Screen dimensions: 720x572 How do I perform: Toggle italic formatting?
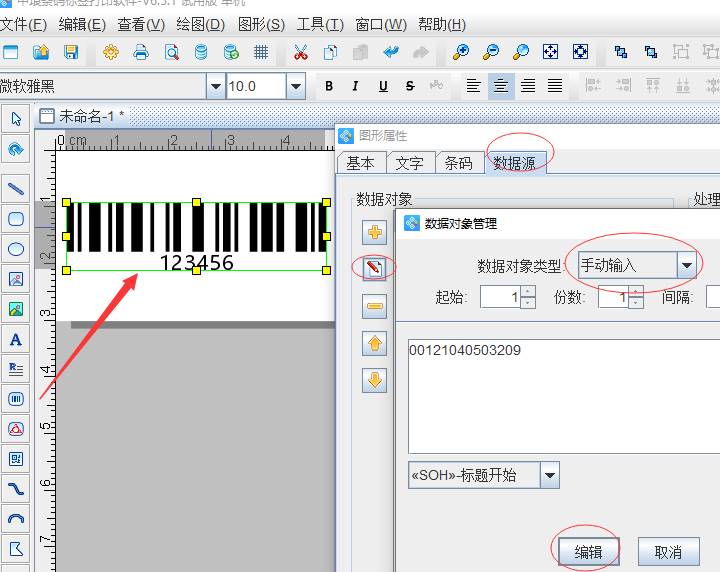tap(355, 86)
